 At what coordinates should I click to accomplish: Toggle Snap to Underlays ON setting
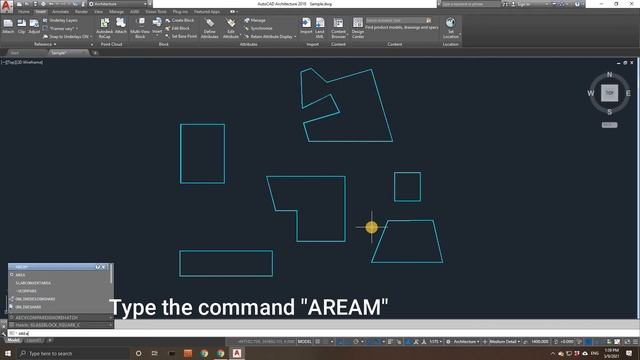pyautogui.click(x=66, y=36)
